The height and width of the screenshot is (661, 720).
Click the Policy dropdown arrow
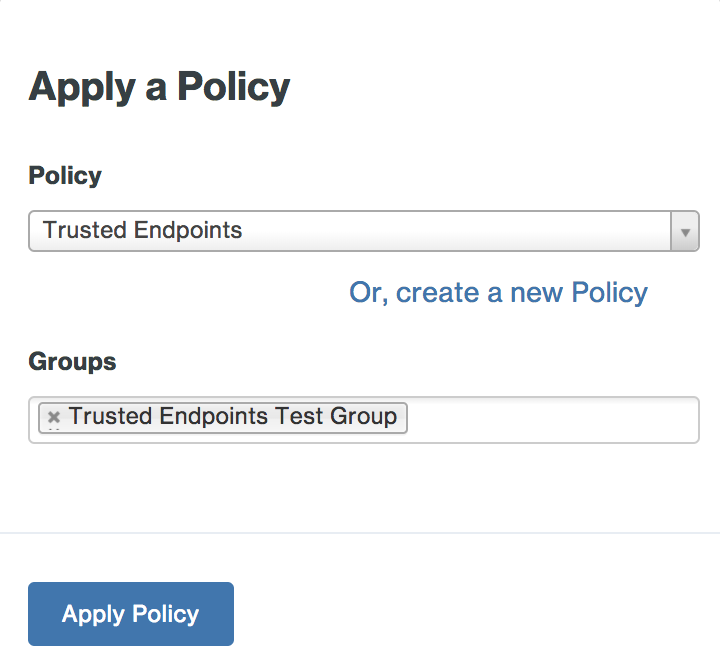(685, 231)
